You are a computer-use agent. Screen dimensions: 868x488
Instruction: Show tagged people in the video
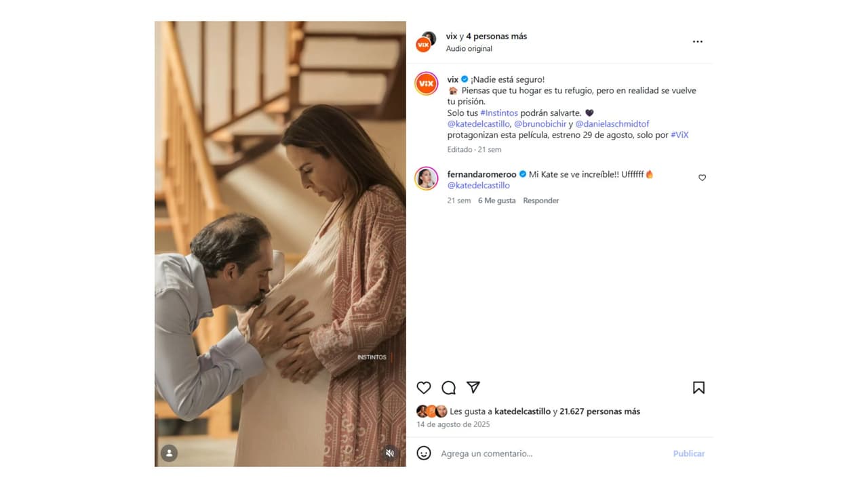[x=170, y=453]
